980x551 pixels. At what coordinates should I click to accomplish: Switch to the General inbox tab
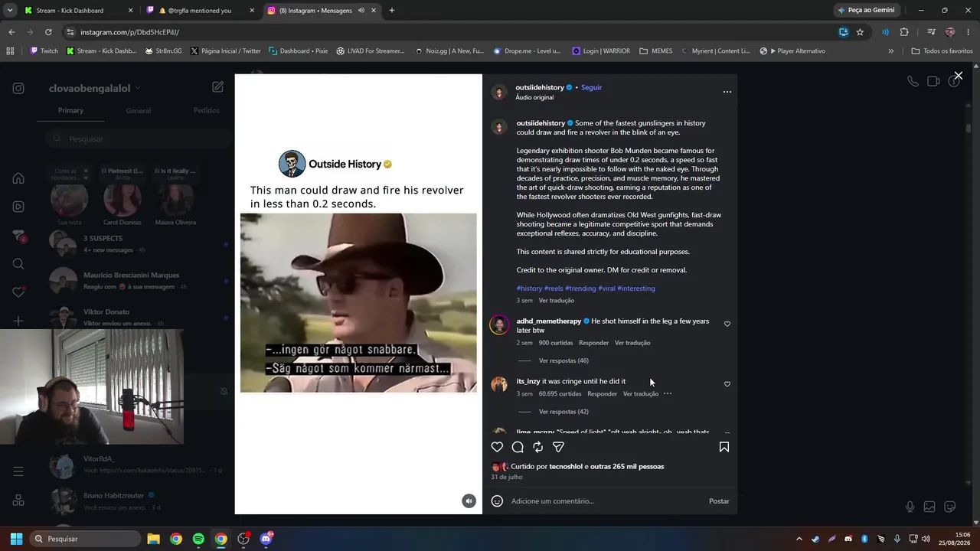pyautogui.click(x=138, y=110)
